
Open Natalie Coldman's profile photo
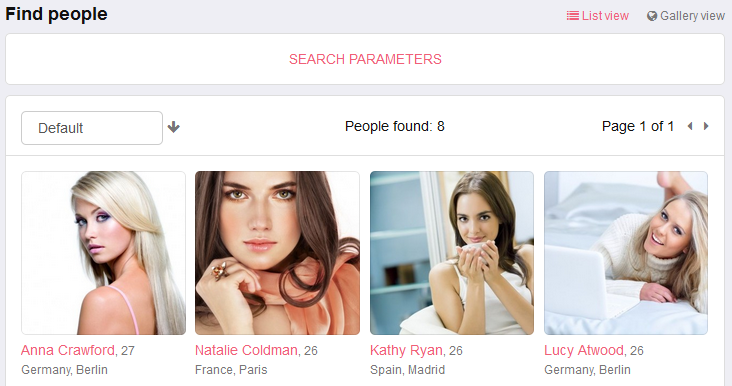tap(277, 253)
